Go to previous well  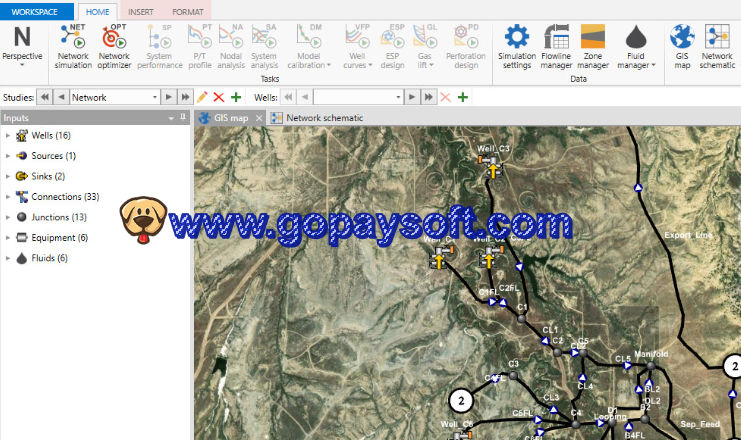tap(305, 97)
